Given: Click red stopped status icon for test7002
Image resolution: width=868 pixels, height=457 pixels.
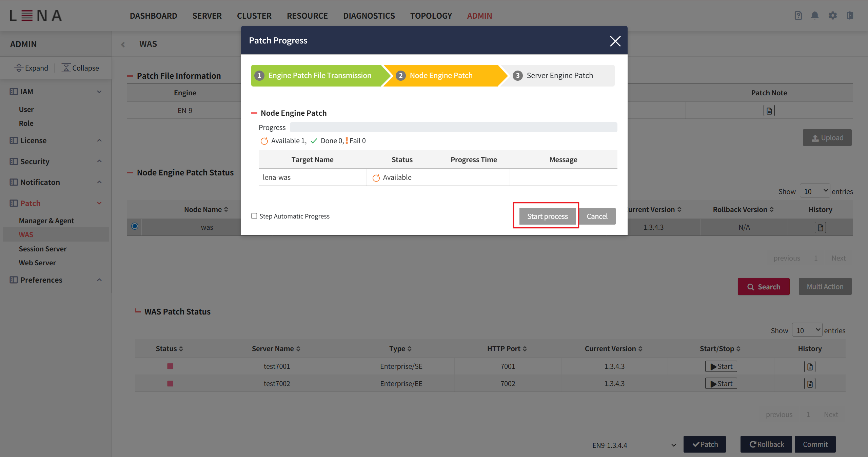Looking at the screenshot, I should [x=170, y=383].
